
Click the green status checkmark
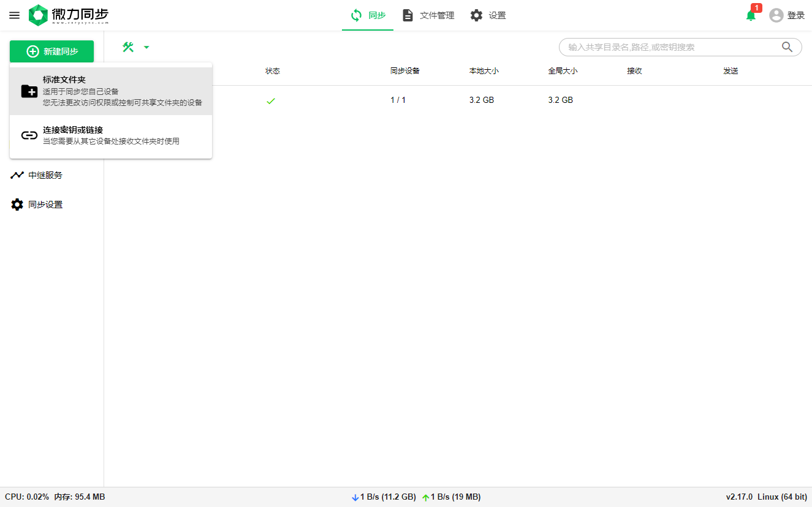(x=271, y=100)
